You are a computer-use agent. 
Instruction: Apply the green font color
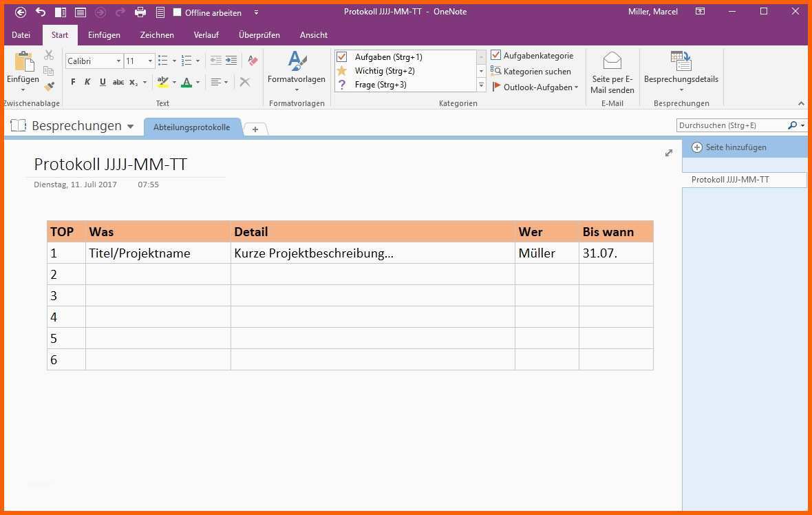coord(186,82)
